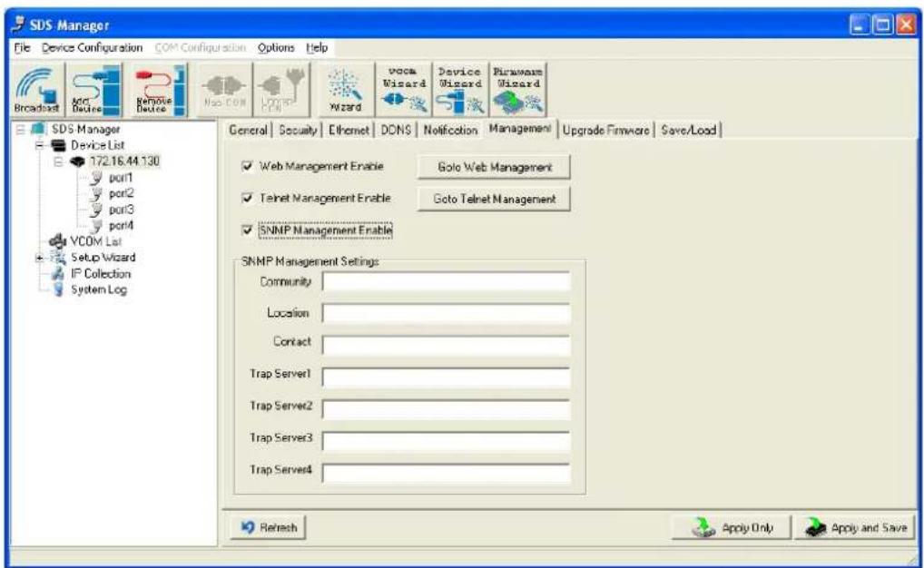Click the Refresh button
The height and width of the screenshot is (568, 924).
coord(268,527)
